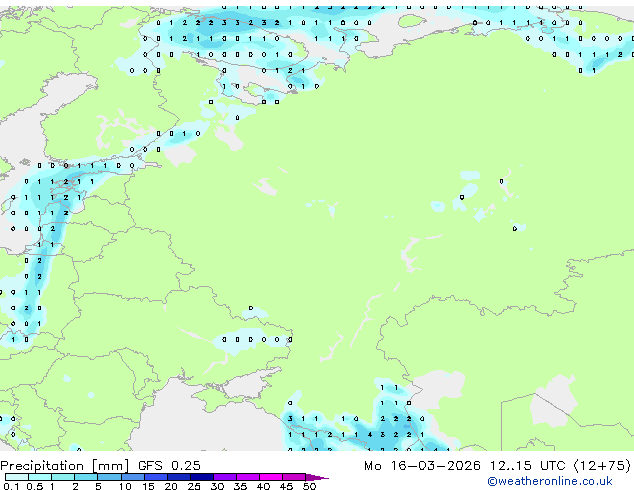Viewport: 634px width, 490px height.
Task: Click the 0.5–1 mm legend color box
Action: click(x=40, y=477)
